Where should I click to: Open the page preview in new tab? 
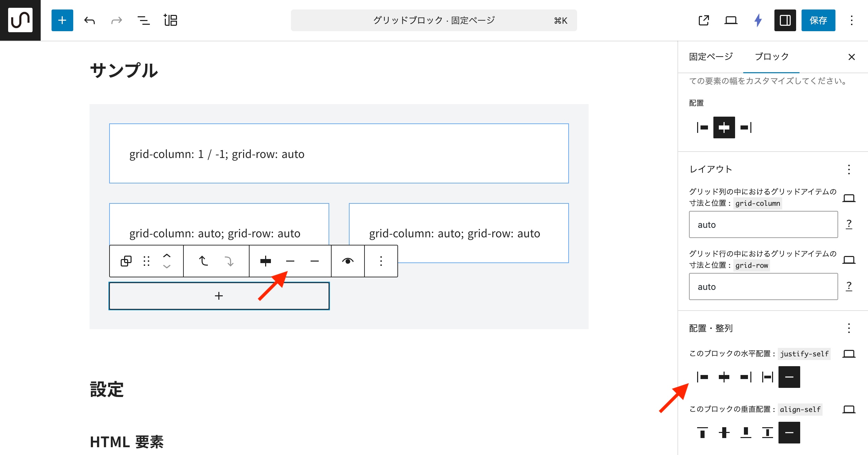pyautogui.click(x=704, y=20)
